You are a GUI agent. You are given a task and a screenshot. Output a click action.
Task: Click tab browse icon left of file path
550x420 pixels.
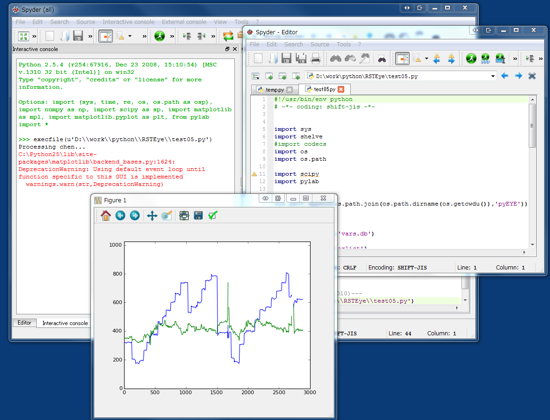coord(256,76)
